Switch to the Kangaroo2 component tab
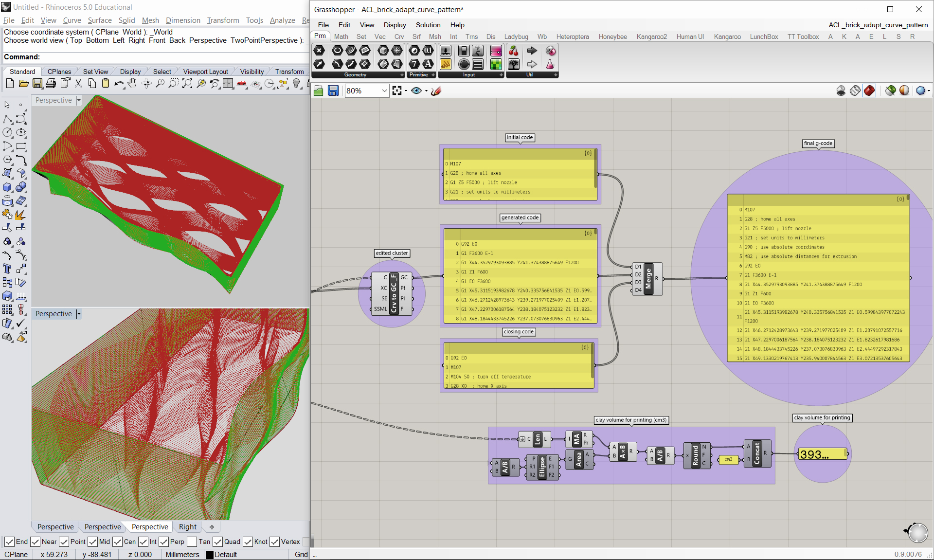Image resolution: width=934 pixels, height=560 pixels. [651, 36]
